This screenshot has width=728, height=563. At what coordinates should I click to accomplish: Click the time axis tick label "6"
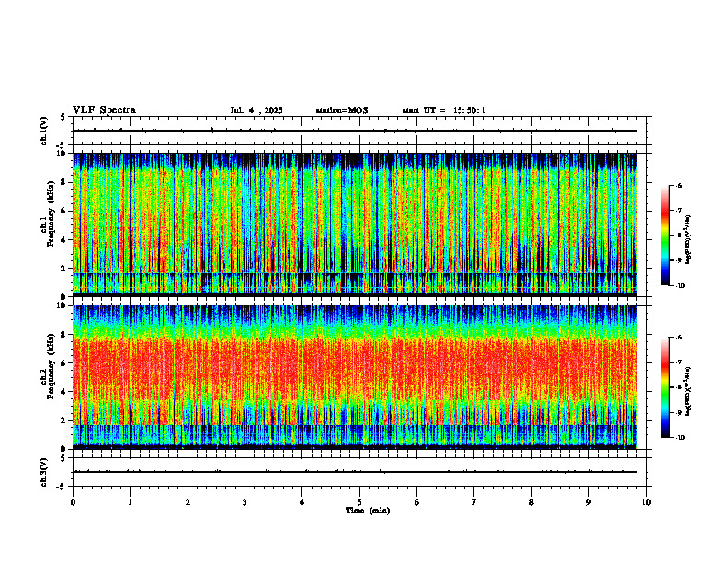coord(416,502)
